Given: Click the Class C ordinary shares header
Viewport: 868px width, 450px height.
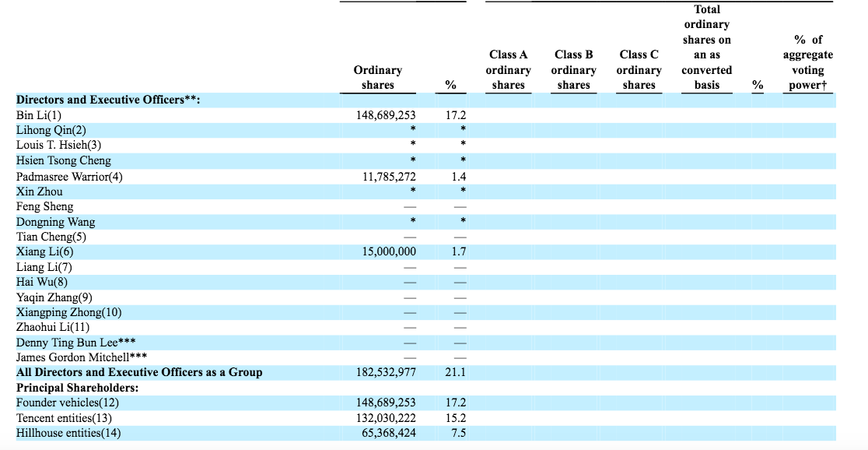Looking at the screenshot, I should 639,70.
